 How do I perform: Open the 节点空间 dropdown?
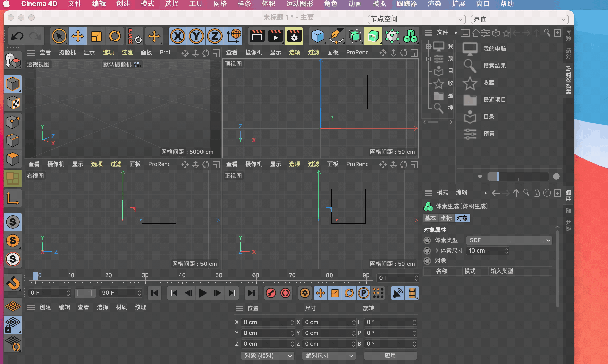tap(417, 19)
